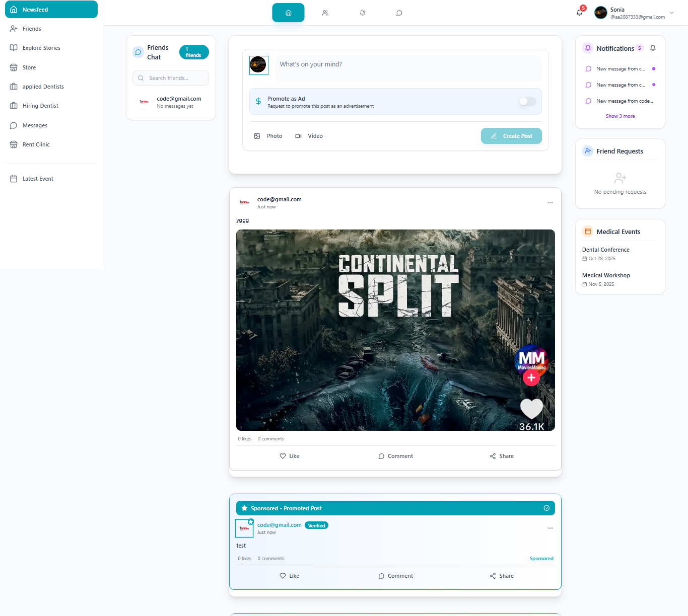The width and height of the screenshot is (688, 616).
Task: Click the Photo upload icon
Action: tap(257, 136)
